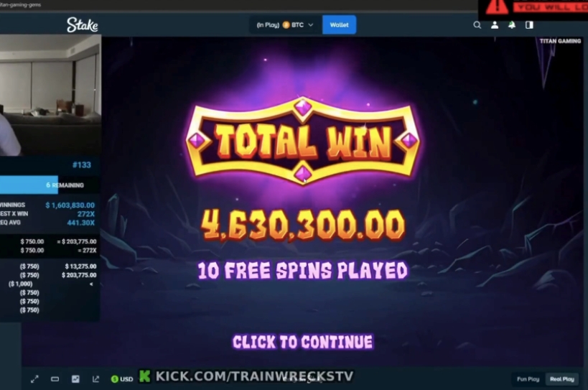Click the Total Win banner
The width and height of the screenshot is (588, 390).
[x=303, y=141]
